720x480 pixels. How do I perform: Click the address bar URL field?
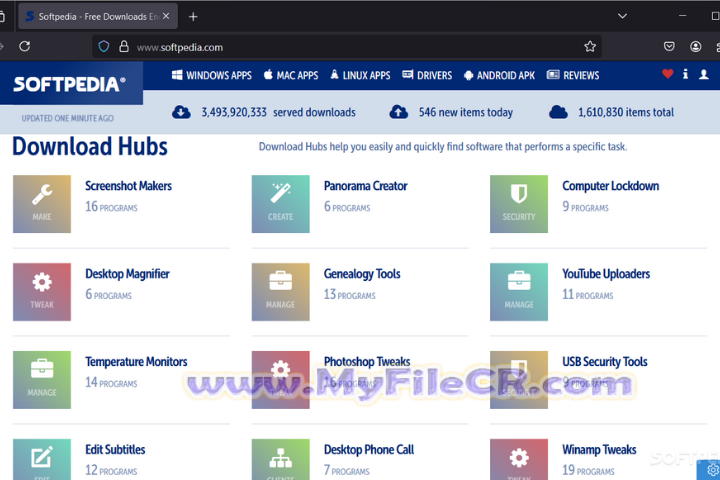pyautogui.click(x=347, y=47)
